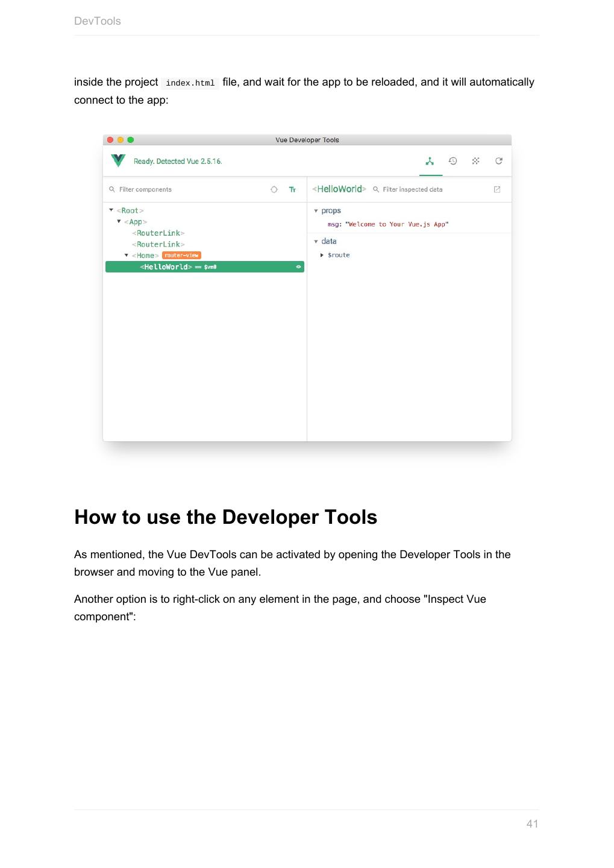Click search icon beside Filter components
614x868 pixels.
coord(112,189)
